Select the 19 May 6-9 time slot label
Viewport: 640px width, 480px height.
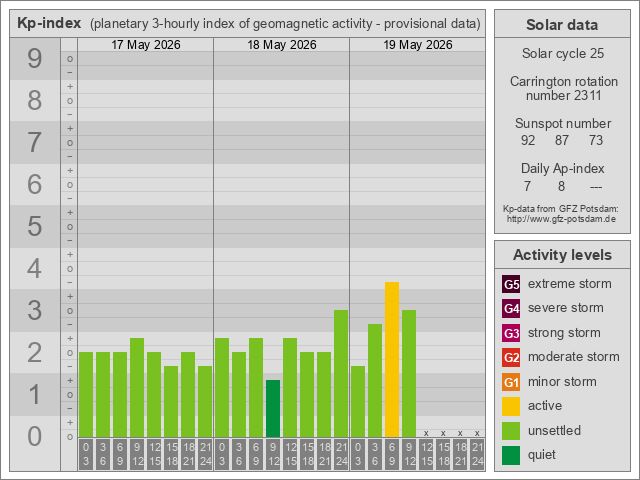point(392,454)
